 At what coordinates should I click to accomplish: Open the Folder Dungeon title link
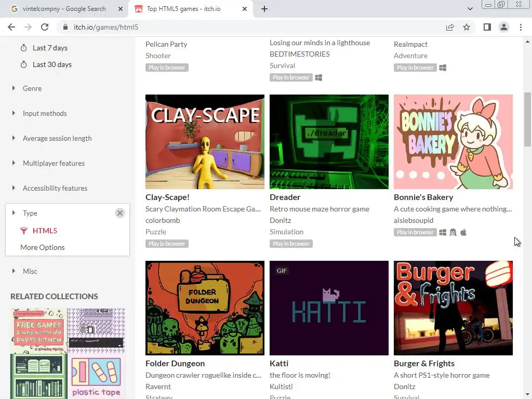175,363
